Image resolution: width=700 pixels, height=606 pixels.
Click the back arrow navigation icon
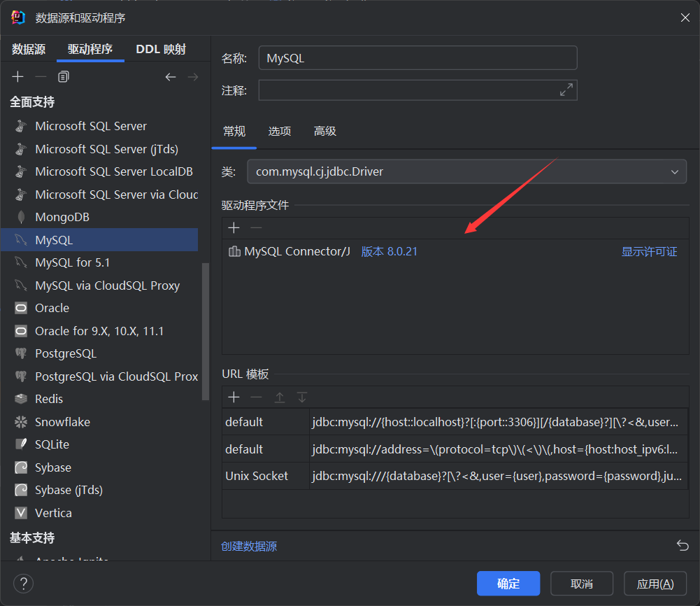point(171,76)
